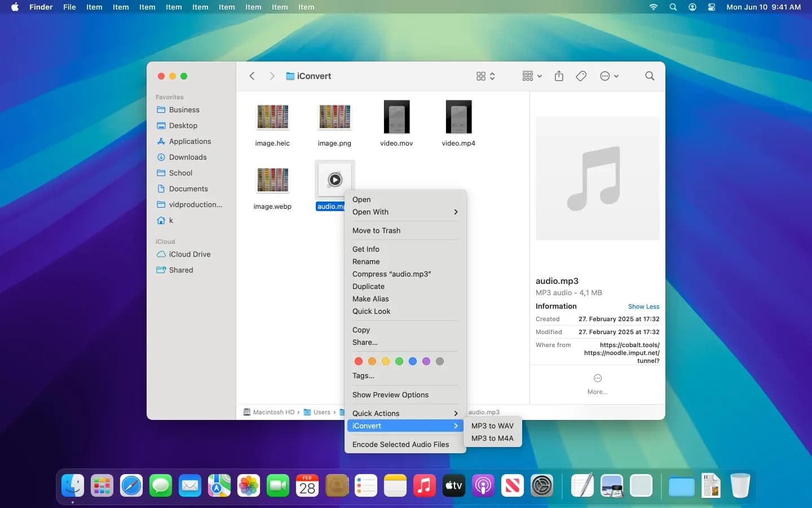Choose Tags… in the context menu
The height and width of the screenshot is (508, 812).
405,376
